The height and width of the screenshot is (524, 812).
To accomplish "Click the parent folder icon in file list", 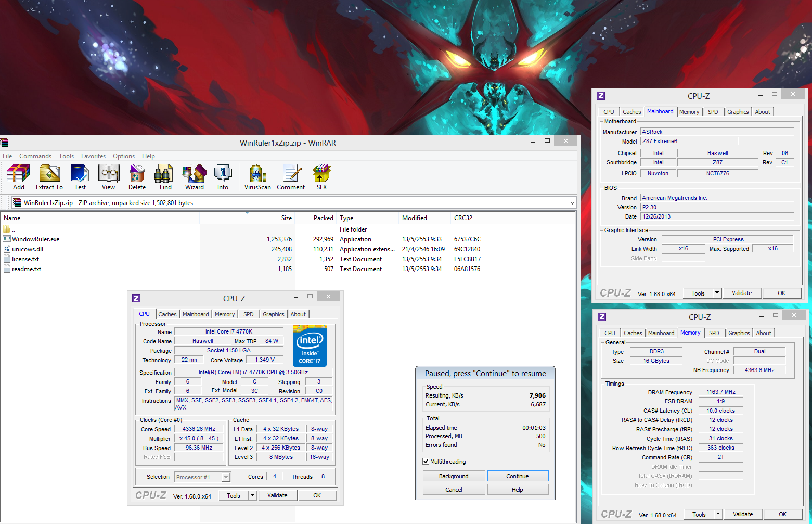I will click(7, 229).
